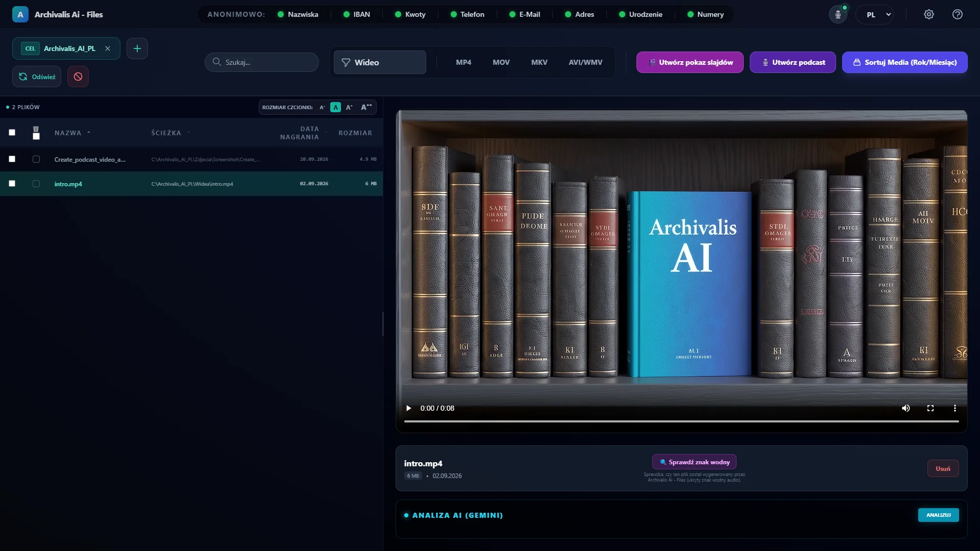Click the video progress bar

(681, 421)
